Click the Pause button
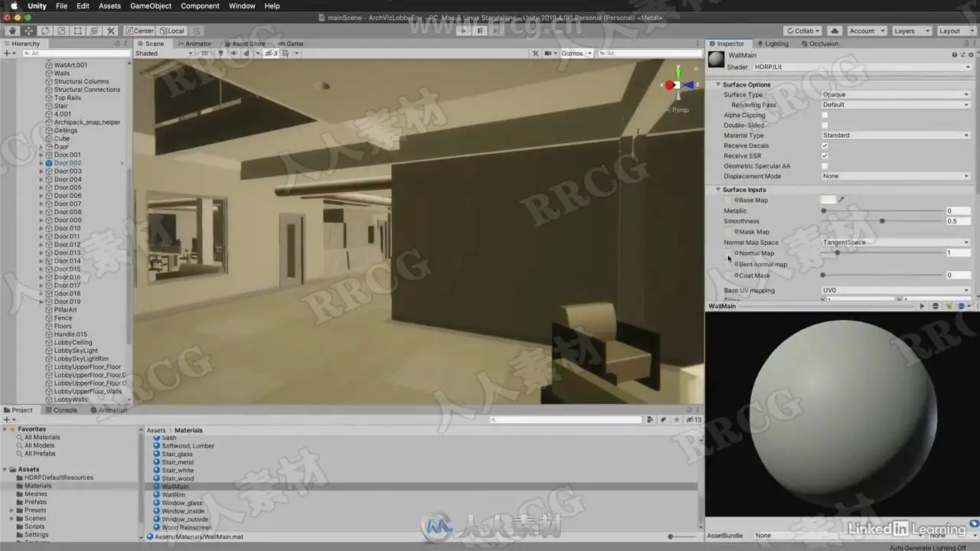Viewport: 980px width, 551px height. pos(480,31)
